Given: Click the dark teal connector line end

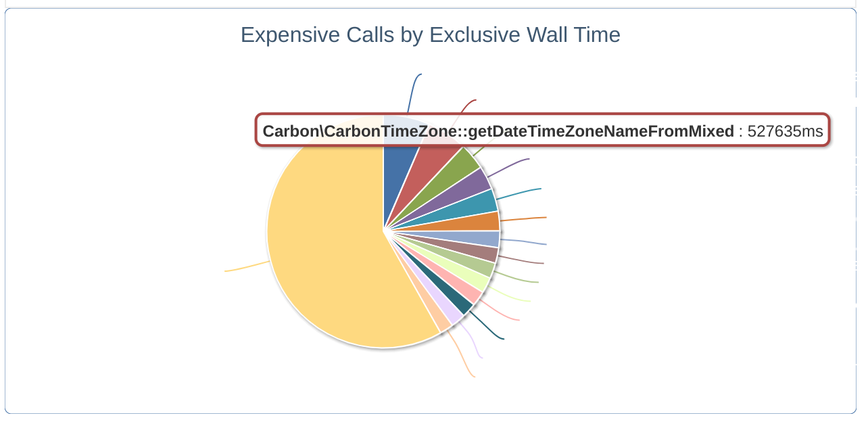Looking at the screenshot, I should [x=503, y=338].
